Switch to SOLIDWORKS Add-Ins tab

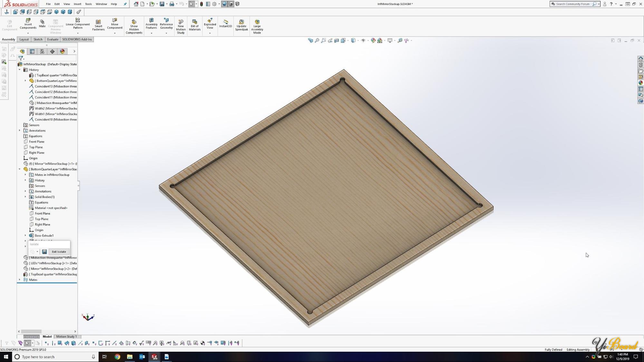[77, 39]
